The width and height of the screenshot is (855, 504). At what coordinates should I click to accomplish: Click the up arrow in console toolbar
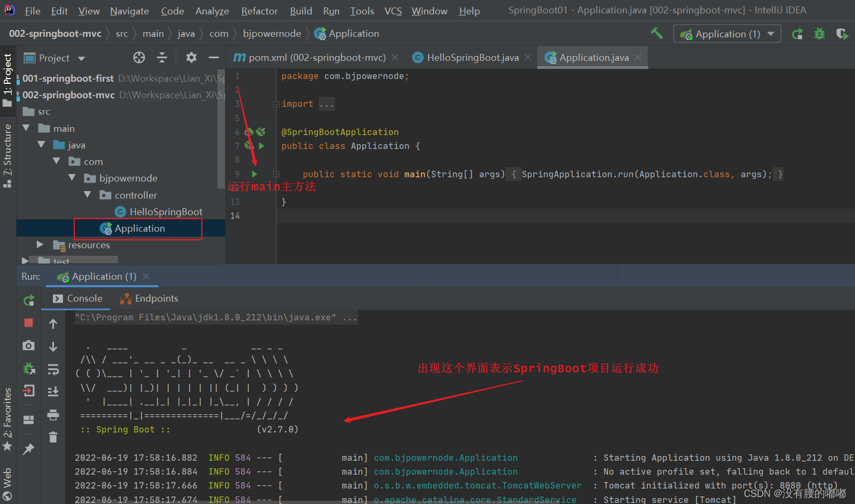[53, 324]
